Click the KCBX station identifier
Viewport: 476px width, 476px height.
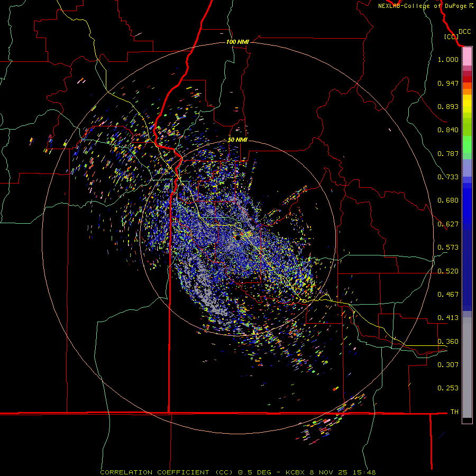(x=295, y=472)
